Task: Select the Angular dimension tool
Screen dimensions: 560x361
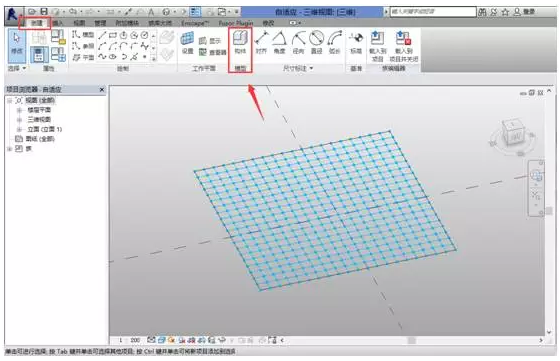Action: point(279,42)
